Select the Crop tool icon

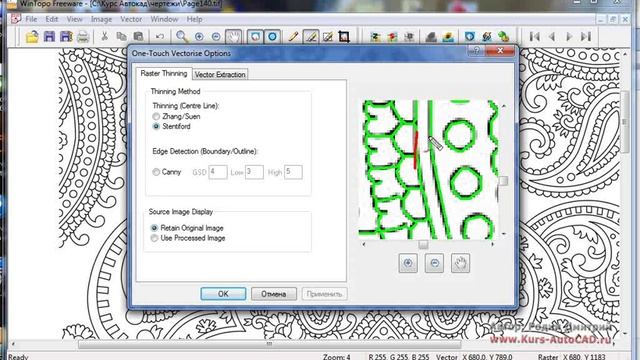pos(344,37)
